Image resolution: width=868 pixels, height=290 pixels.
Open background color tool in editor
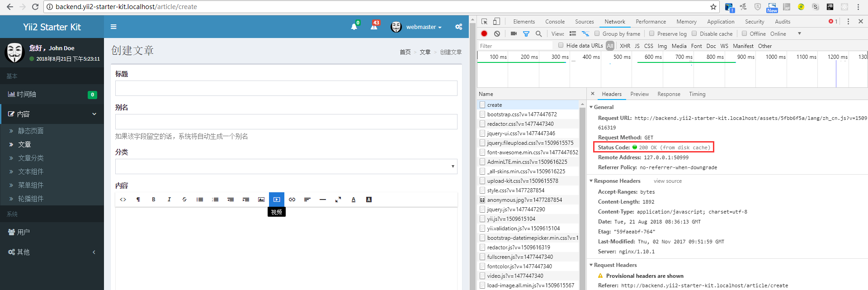click(x=369, y=200)
